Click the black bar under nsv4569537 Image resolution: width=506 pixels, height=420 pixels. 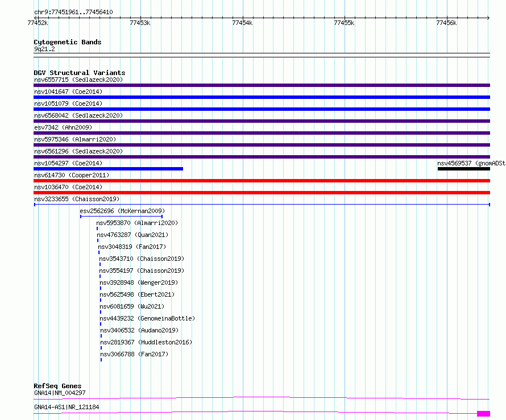pos(464,169)
